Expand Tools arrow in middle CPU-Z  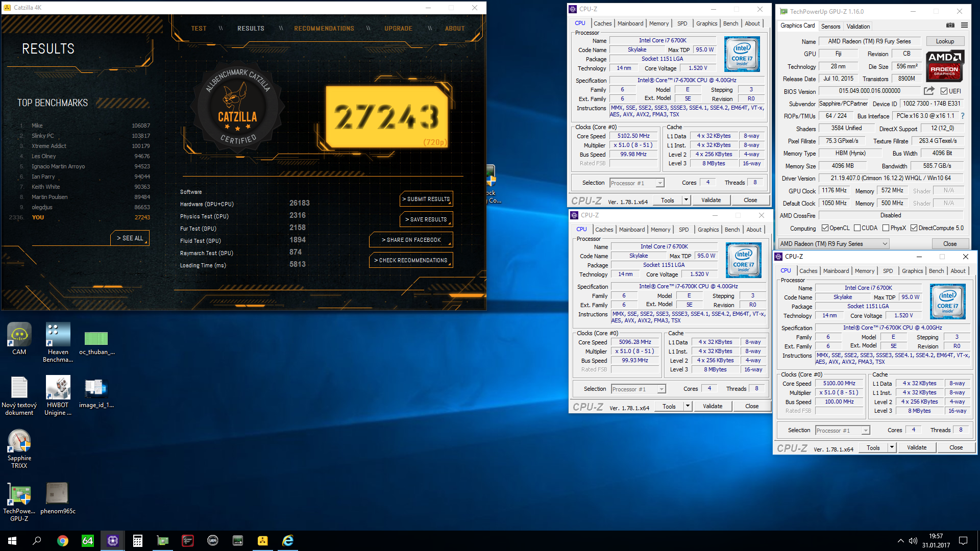pyautogui.click(x=688, y=406)
